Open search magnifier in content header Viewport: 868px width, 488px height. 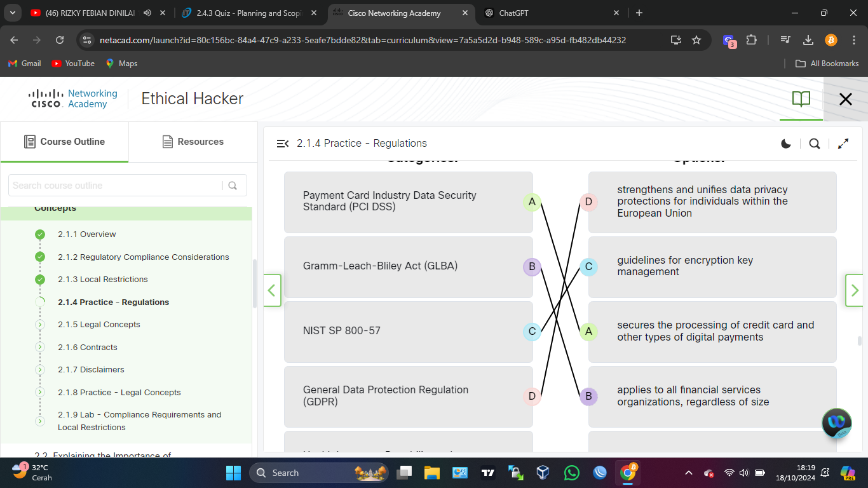point(815,144)
